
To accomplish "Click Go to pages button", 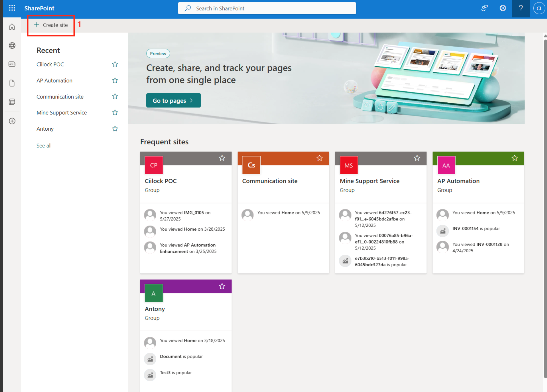I will tap(173, 100).
